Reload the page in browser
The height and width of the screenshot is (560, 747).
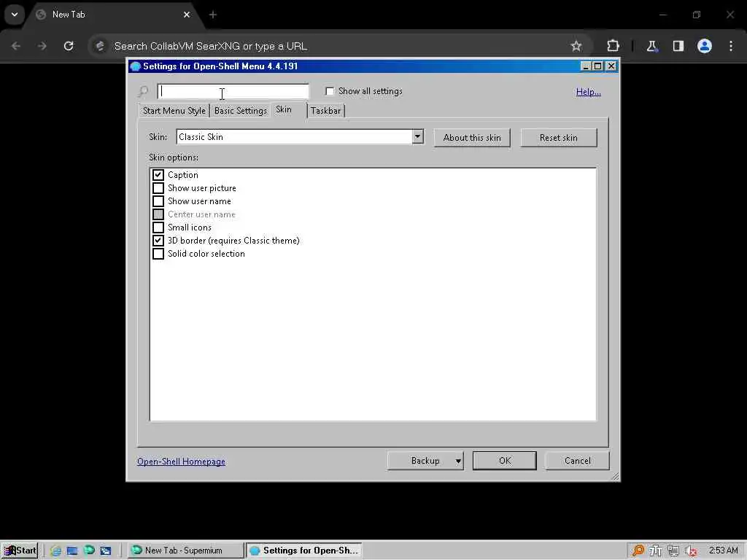69,46
